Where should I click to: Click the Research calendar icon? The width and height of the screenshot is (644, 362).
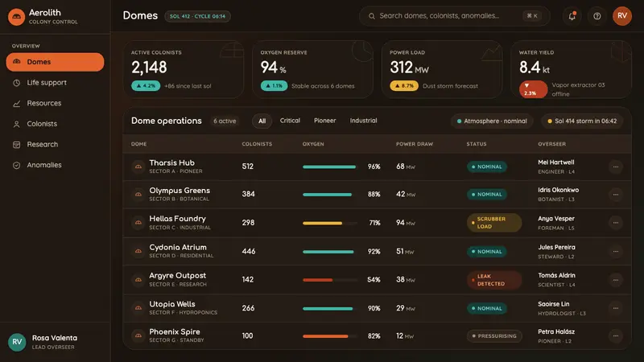click(x=16, y=145)
